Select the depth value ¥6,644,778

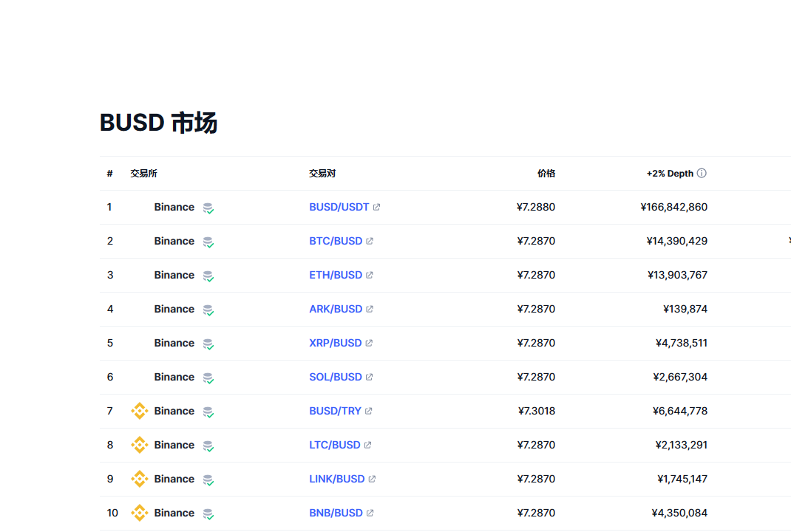[x=680, y=411]
